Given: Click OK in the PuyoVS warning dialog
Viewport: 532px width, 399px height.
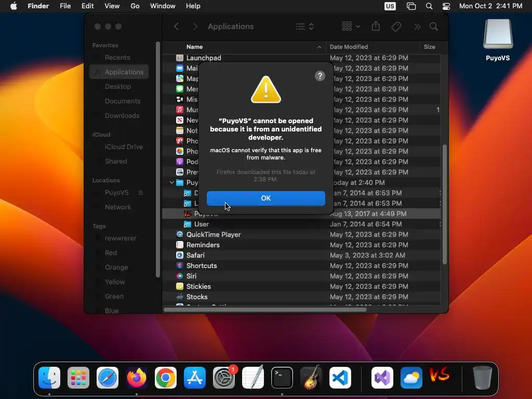Looking at the screenshot, I should (x=265, y=198).
